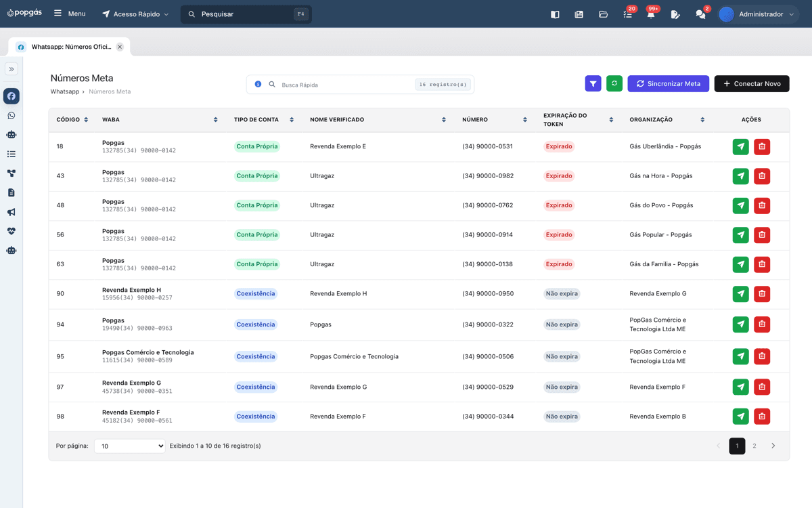
Task: Click Whatsapp breadcrumb link
Action: 65,91
